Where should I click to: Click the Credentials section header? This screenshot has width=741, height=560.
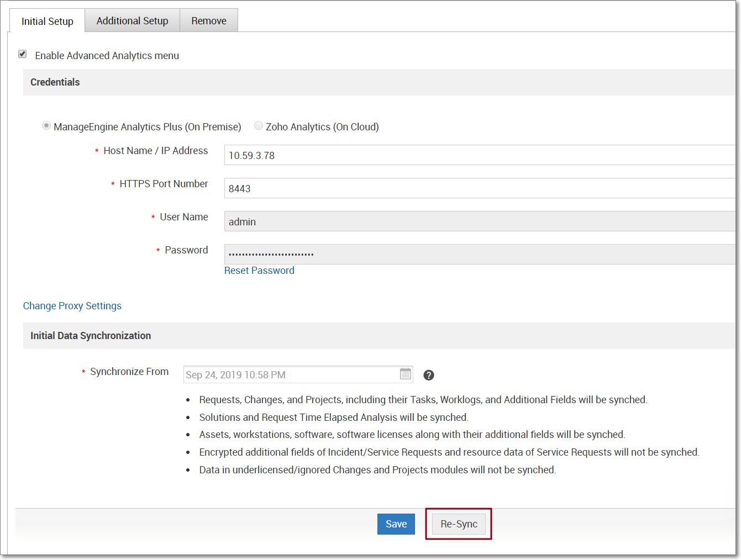(x=55, y=82)
